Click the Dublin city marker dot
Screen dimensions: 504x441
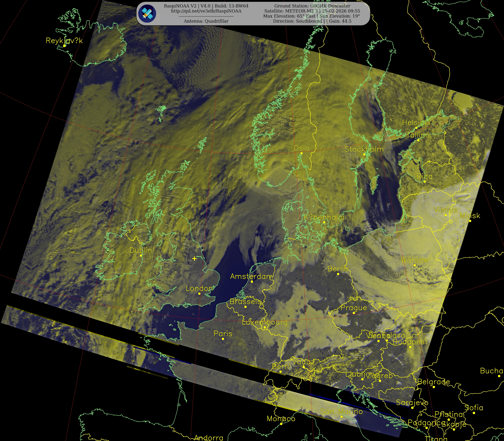click(x=141, y=255)
